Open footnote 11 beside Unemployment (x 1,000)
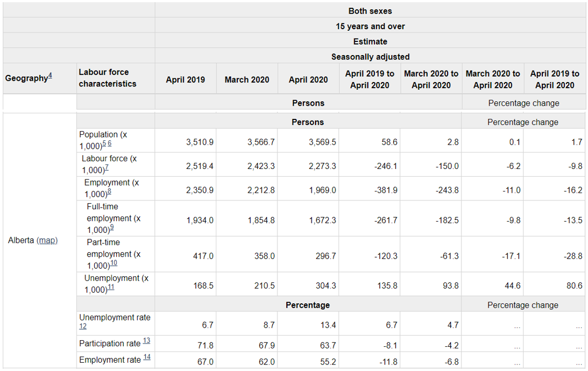 [x=111, y=287]
